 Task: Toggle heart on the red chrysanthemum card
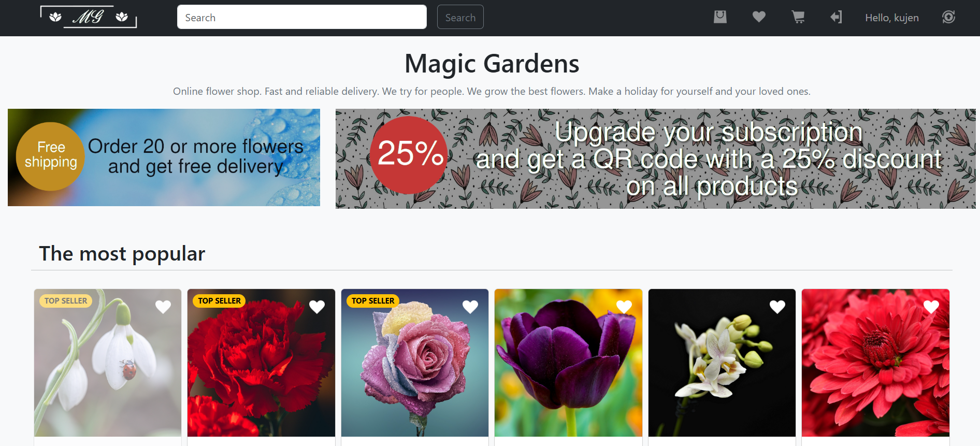click(x=931, y=307)
